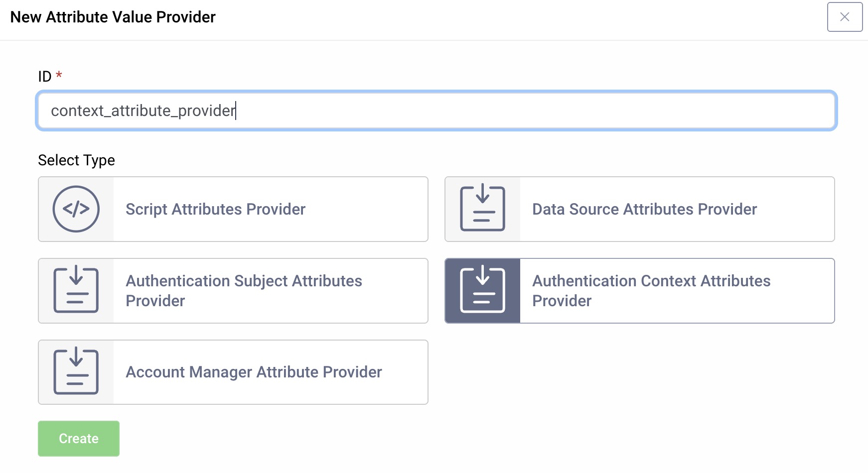868x473 pixels.
Task: Click the New Attribute Value Provider title
Action: (x=112, y=16)
